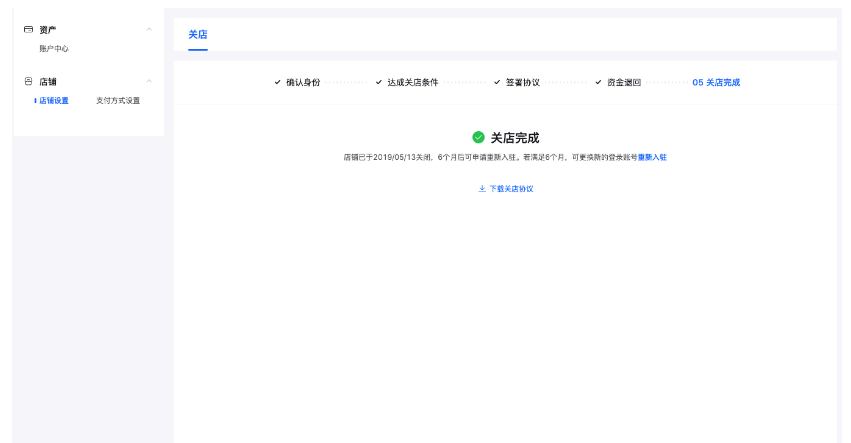Go to the 确认身份 step label
Screen dimensions: 851x443
(x=303, y=82)
